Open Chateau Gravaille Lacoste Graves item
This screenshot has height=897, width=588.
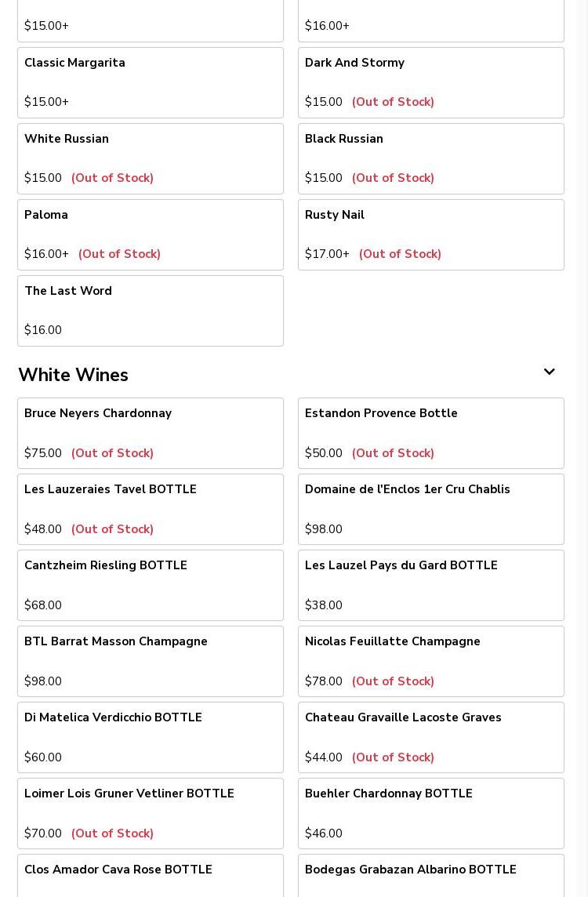pos(430,737)
